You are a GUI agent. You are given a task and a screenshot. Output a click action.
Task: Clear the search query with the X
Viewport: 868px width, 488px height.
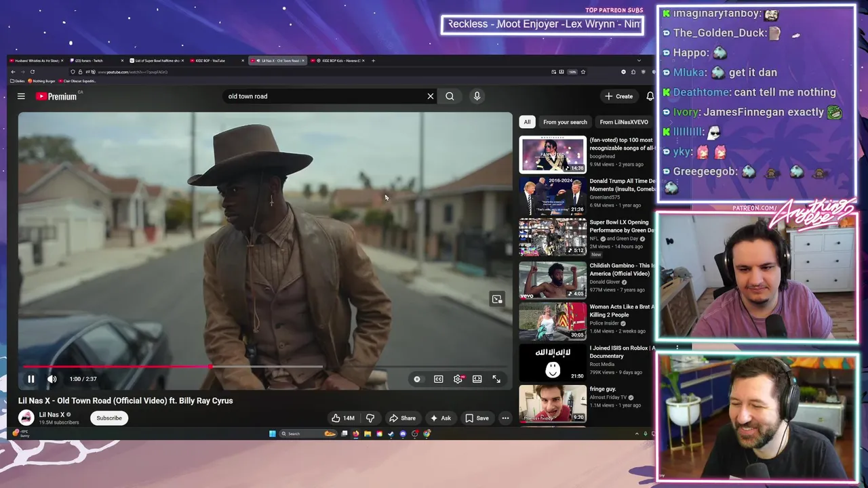pos(430,96)
